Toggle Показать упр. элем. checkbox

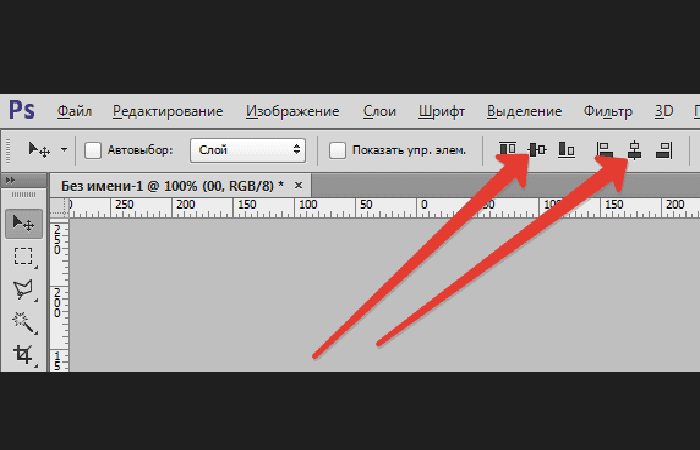[x=337, y=150]
